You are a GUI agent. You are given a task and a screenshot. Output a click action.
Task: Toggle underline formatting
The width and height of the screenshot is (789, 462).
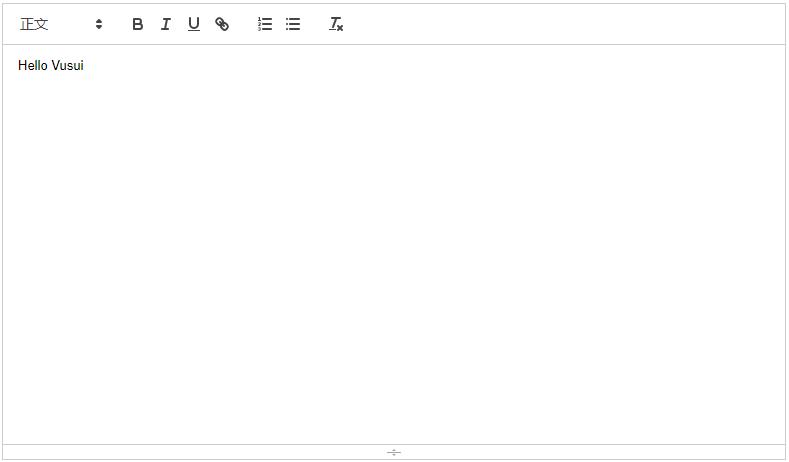[x=194, y=24]
